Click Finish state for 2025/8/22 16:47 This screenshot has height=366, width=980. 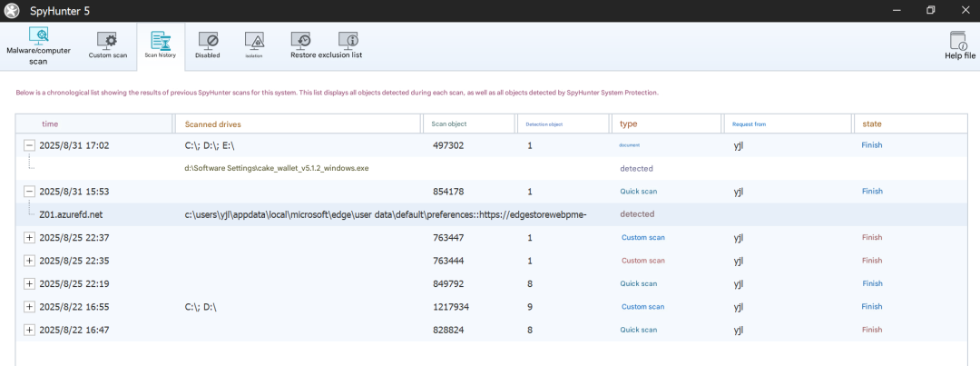pyautogui.click(x=872, y=330)
